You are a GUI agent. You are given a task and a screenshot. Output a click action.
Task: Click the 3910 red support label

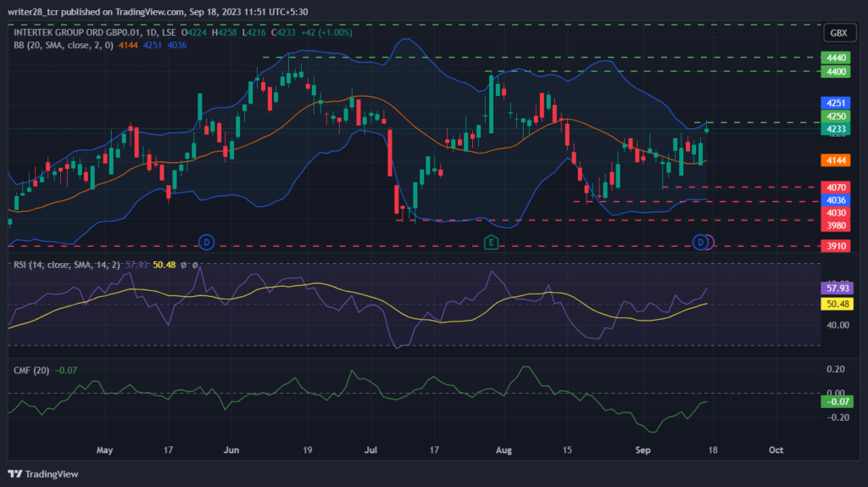click(x=835, y=246)
